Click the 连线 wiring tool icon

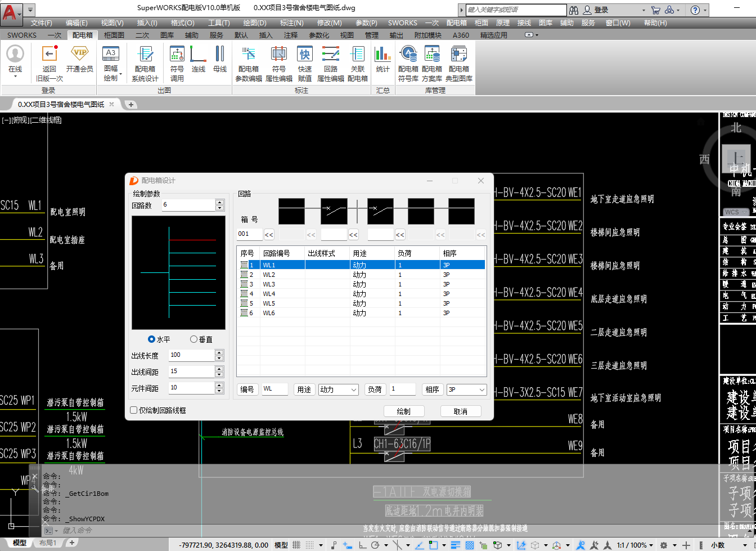[x=198, y=55]
